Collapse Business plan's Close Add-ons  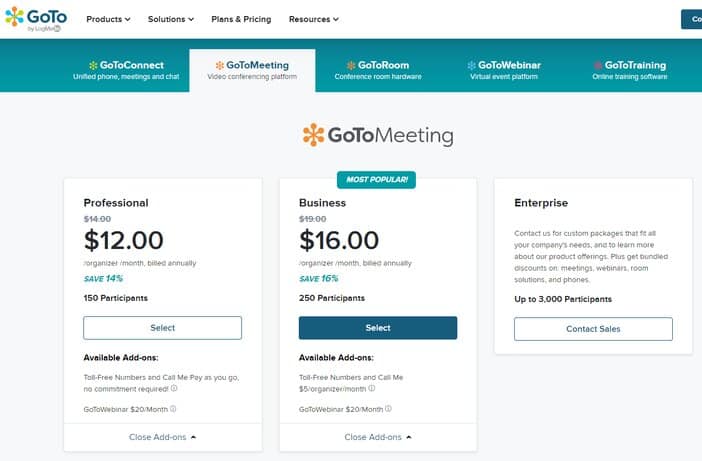378,437
